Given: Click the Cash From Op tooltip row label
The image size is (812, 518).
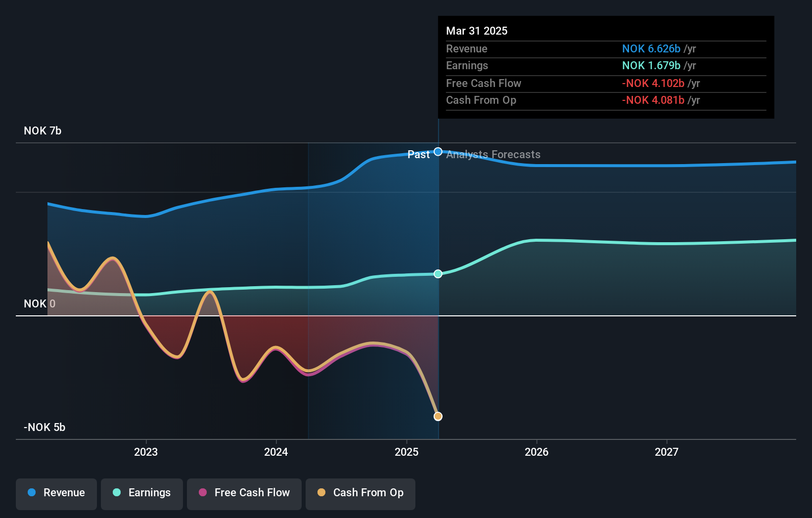Looking at the screenshot, I should [x=481, y=100].
